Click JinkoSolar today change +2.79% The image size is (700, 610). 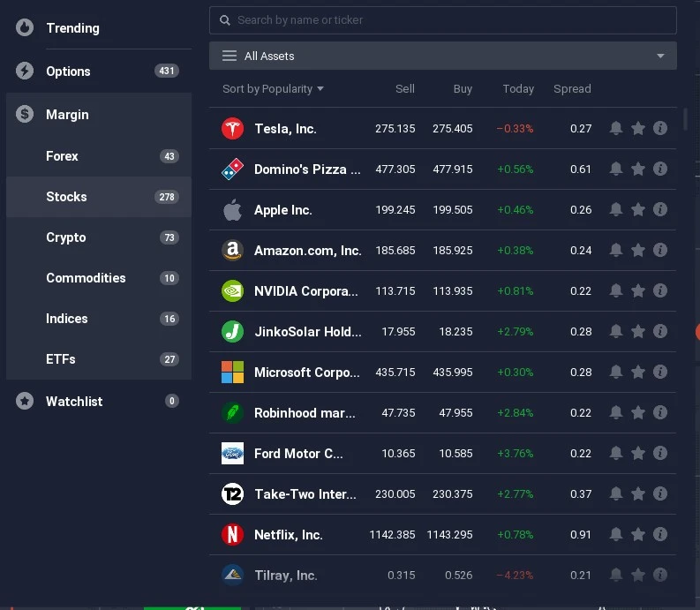coord(516,332)
